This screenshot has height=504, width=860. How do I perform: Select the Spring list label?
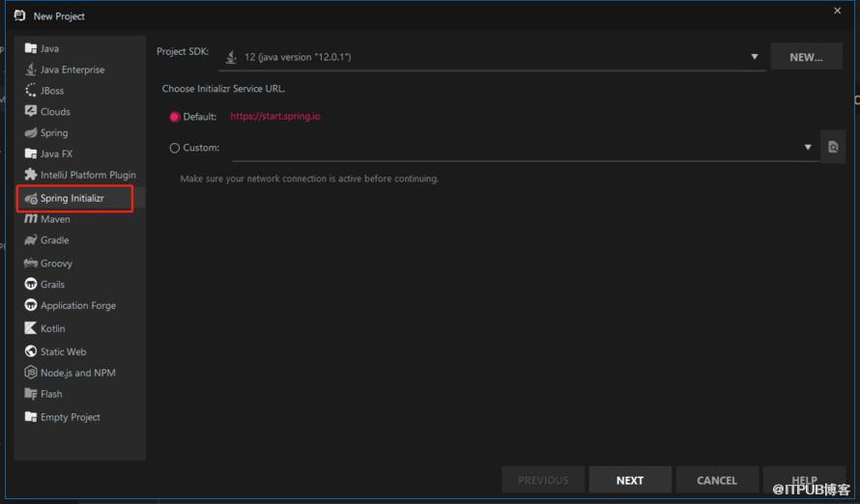(x=54, y=132)
